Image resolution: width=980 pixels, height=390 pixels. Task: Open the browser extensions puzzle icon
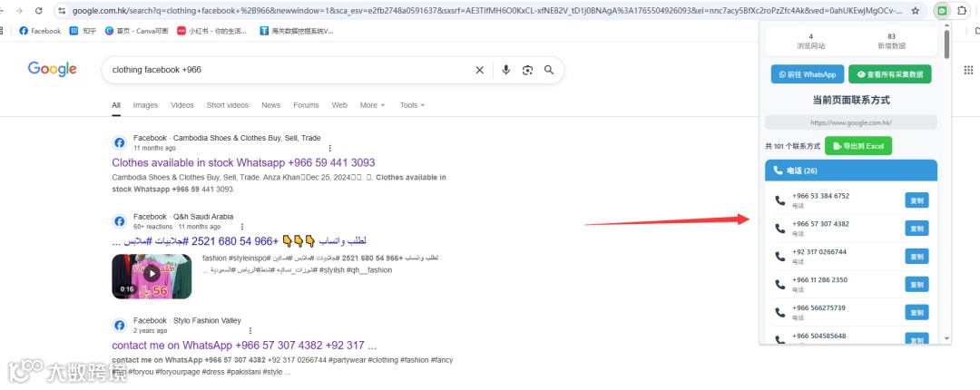[x=962, y=11]
